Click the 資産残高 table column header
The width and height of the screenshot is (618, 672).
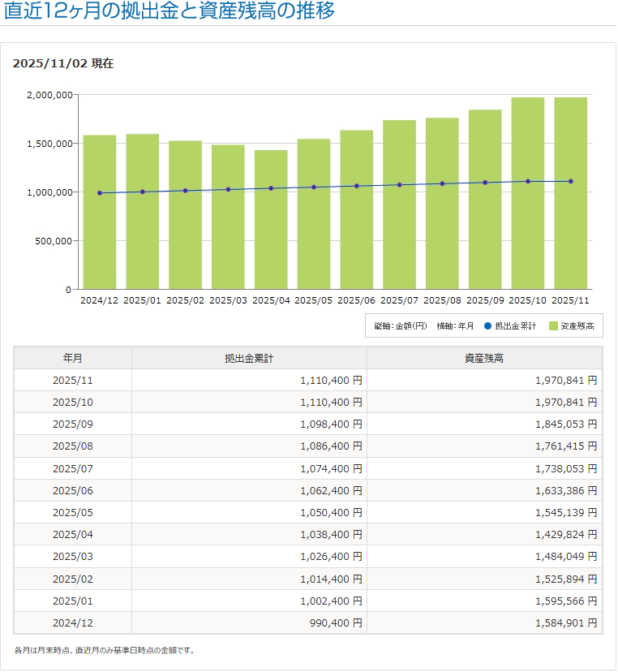(484, 358)
